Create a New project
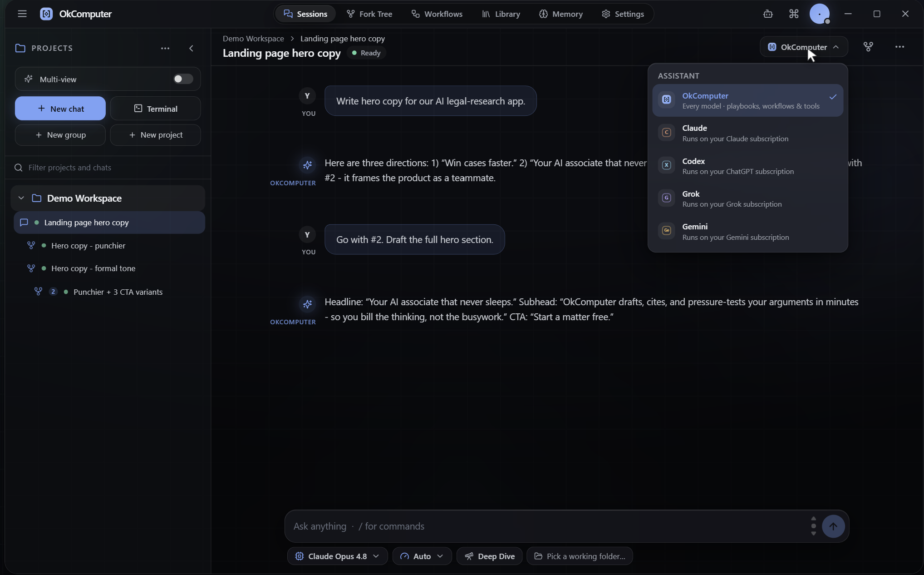Viewport: 924px width, 575px height. click(x=156, y=135)
